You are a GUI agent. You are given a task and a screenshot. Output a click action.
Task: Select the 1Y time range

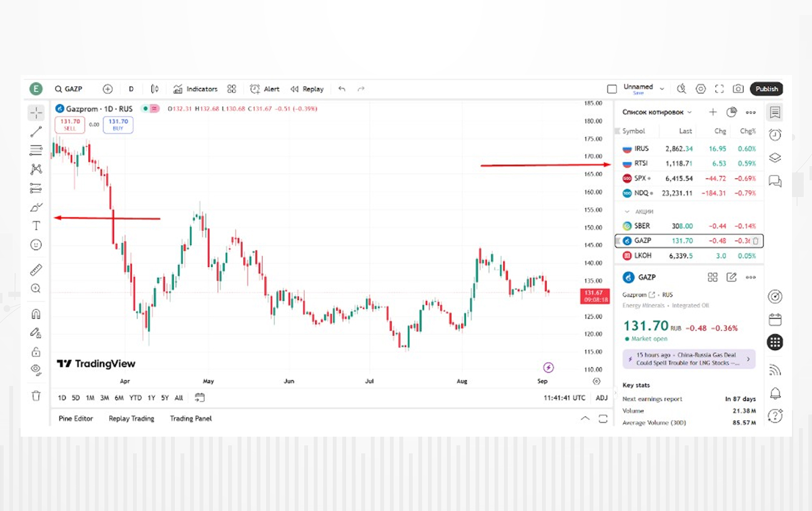(x=151, y=398)
